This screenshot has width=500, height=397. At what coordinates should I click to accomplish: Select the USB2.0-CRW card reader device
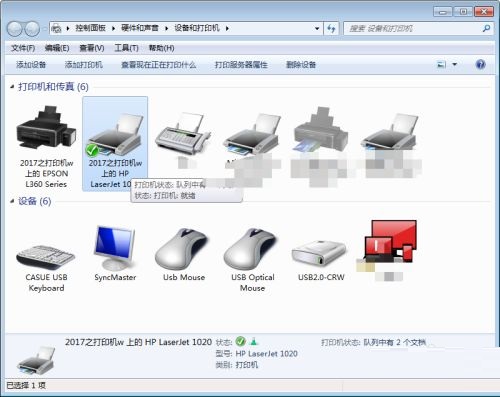click(319, 253)
